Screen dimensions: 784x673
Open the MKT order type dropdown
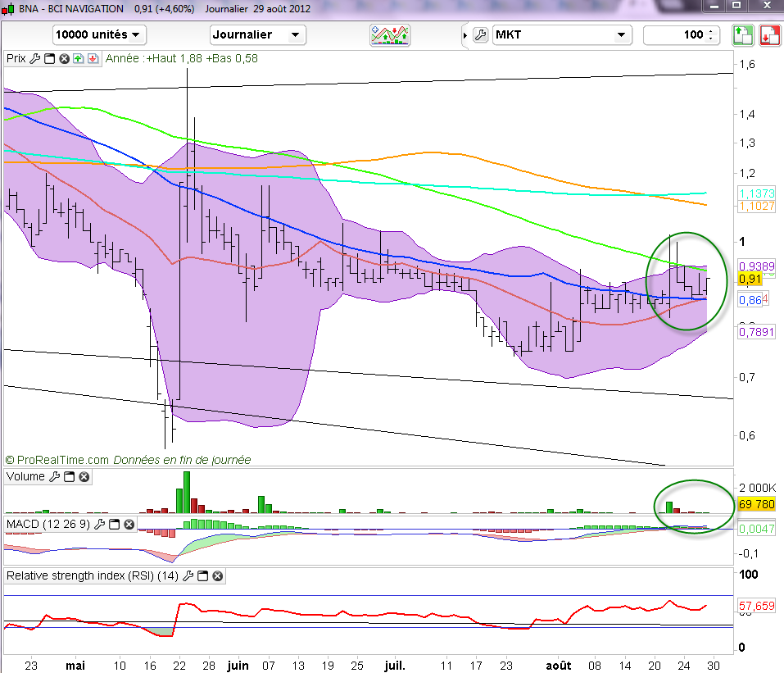click(x=562, y=34)
